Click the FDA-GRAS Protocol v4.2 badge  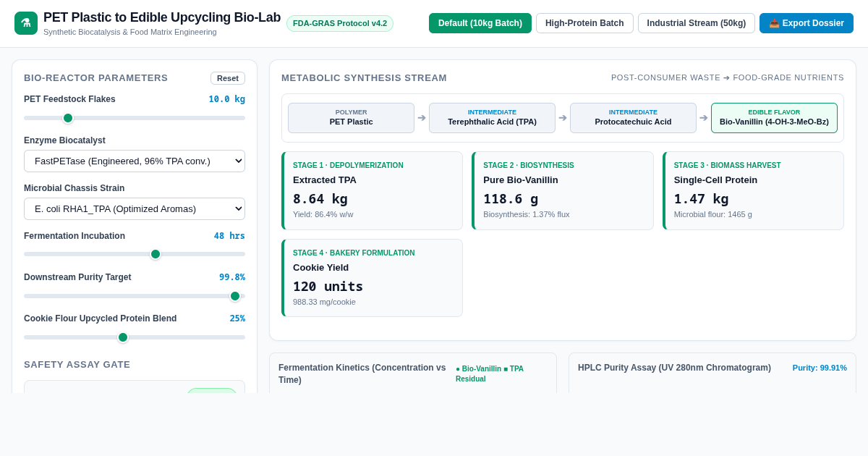tap(340, 23)
